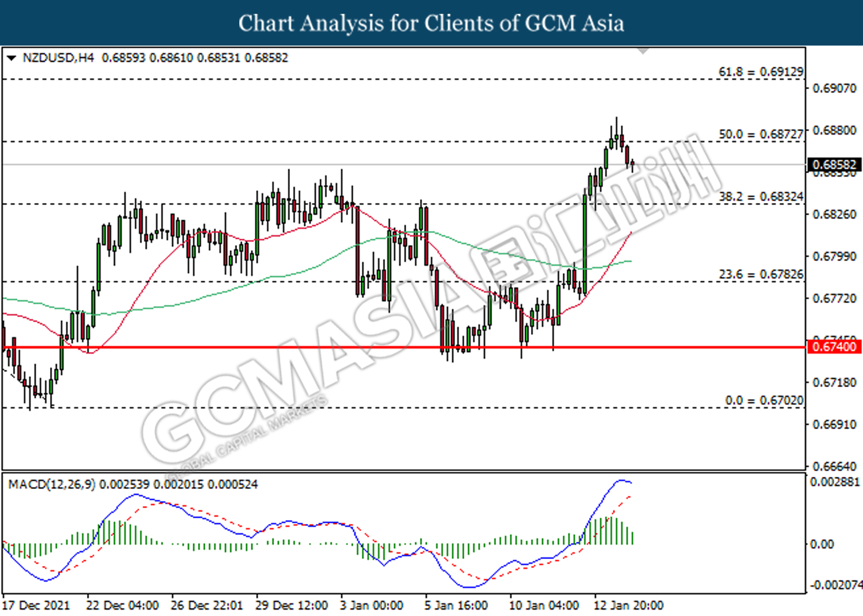Click the 0.002881 MACD scale value
The image size is (863, 616).
tap(835, 482)
